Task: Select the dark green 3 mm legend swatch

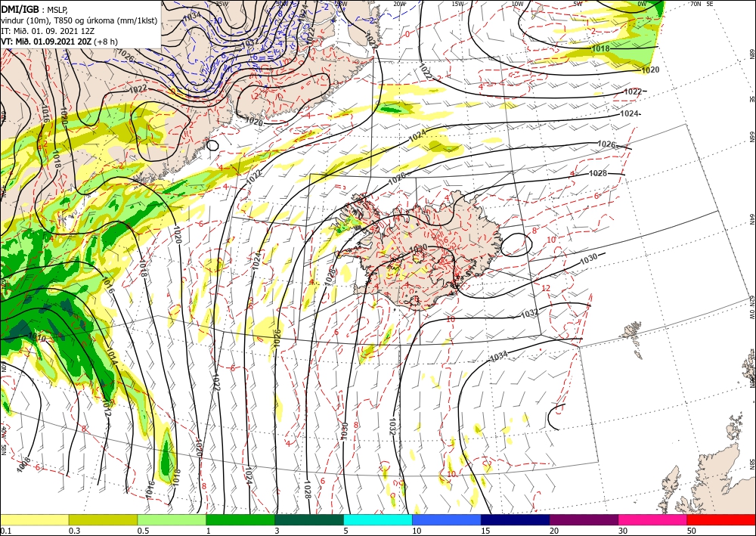Action: click(309, 519)
